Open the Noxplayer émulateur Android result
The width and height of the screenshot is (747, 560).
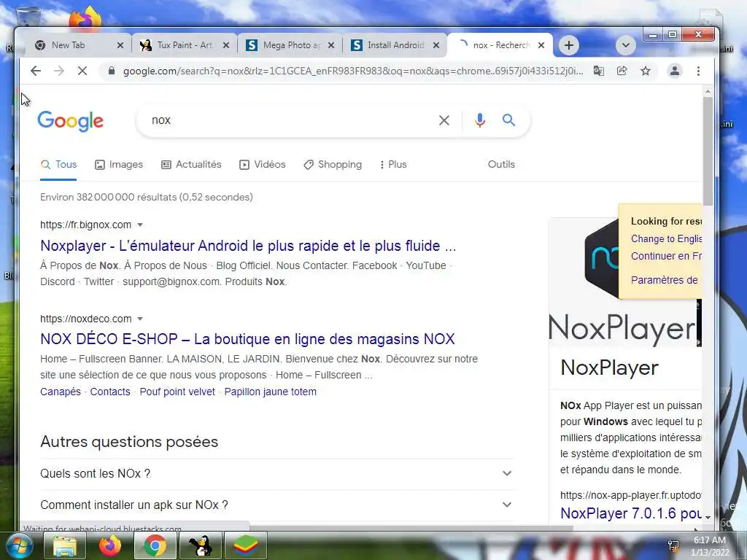point(248,246)
